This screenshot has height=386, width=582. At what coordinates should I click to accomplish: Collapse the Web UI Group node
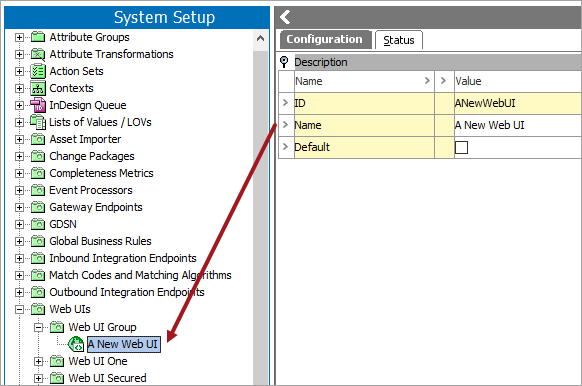38,327
